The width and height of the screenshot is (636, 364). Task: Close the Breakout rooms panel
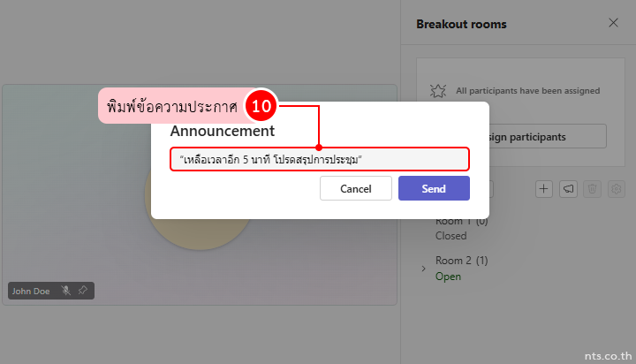pos(613,24)
